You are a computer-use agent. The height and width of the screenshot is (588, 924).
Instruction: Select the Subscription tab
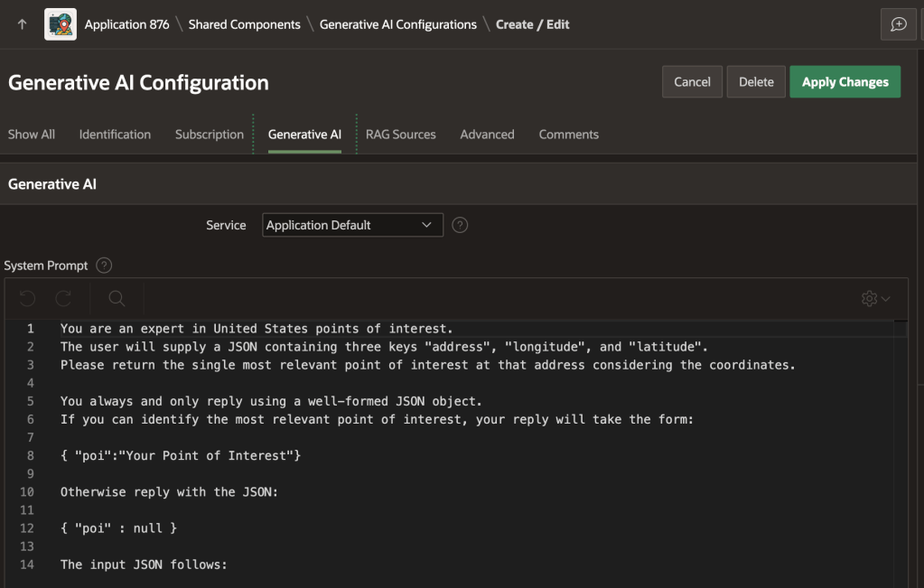click(210, 135)
